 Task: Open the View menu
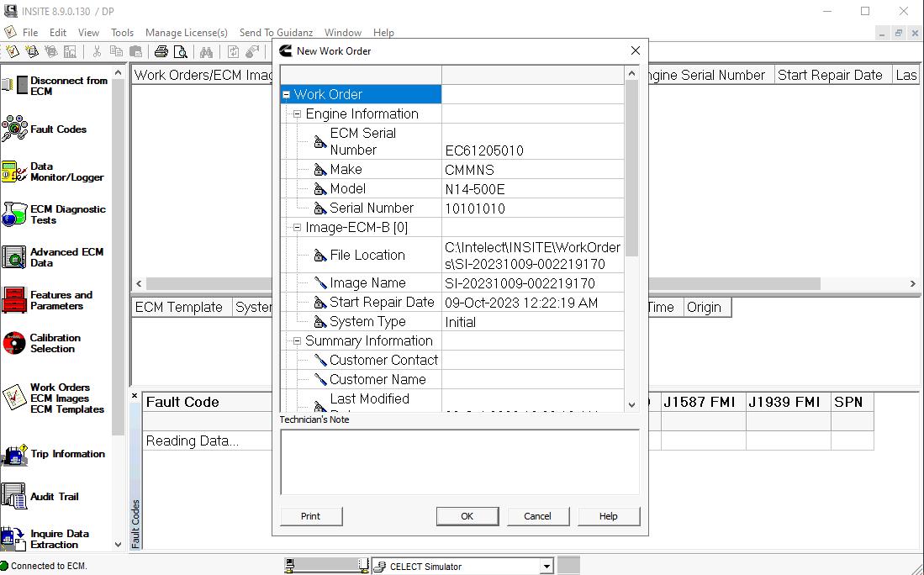[88, 33]
